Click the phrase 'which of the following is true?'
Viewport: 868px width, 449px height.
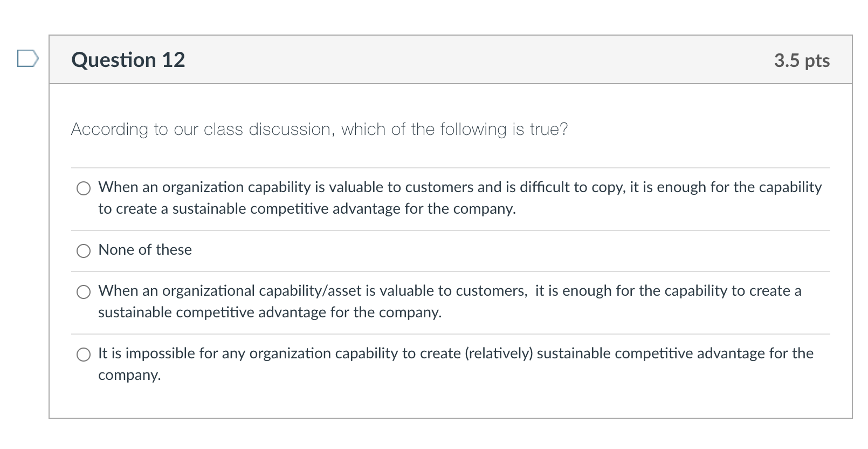[x=454, y=130]
